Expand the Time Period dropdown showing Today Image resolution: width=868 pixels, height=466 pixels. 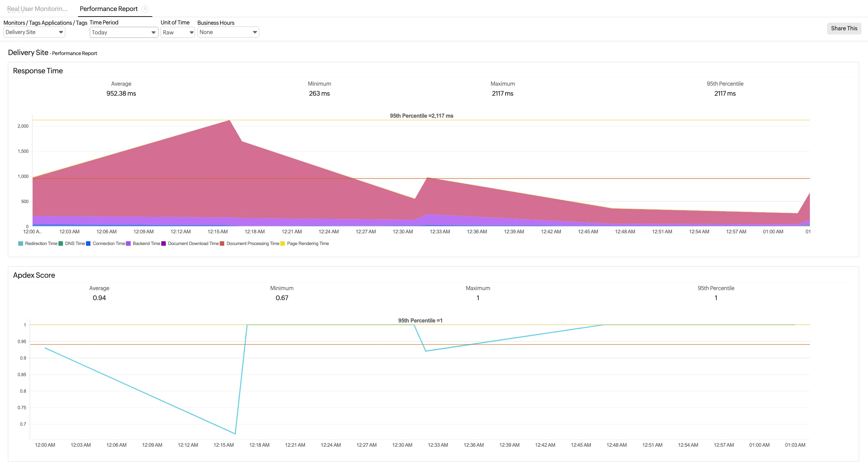click(123, 32)
